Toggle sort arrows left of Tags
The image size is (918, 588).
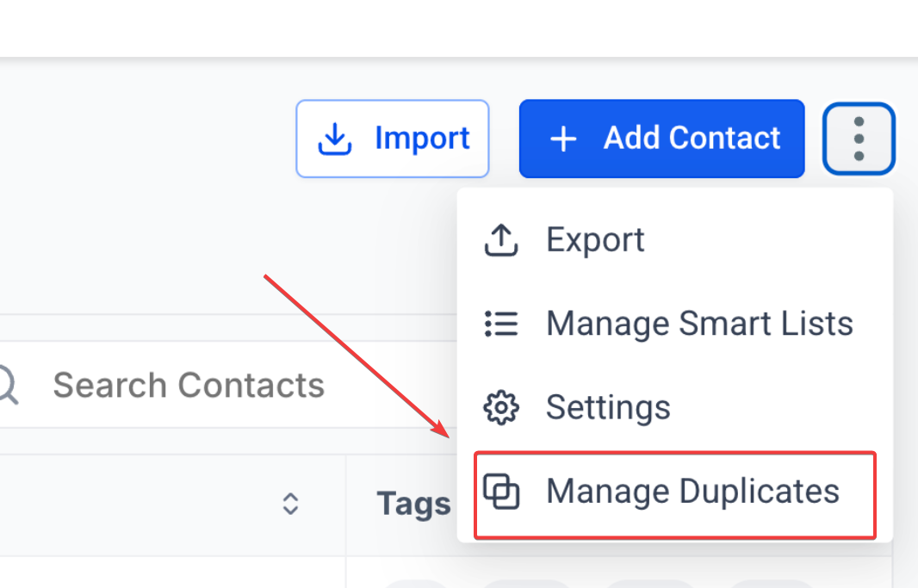pos(291,504)
